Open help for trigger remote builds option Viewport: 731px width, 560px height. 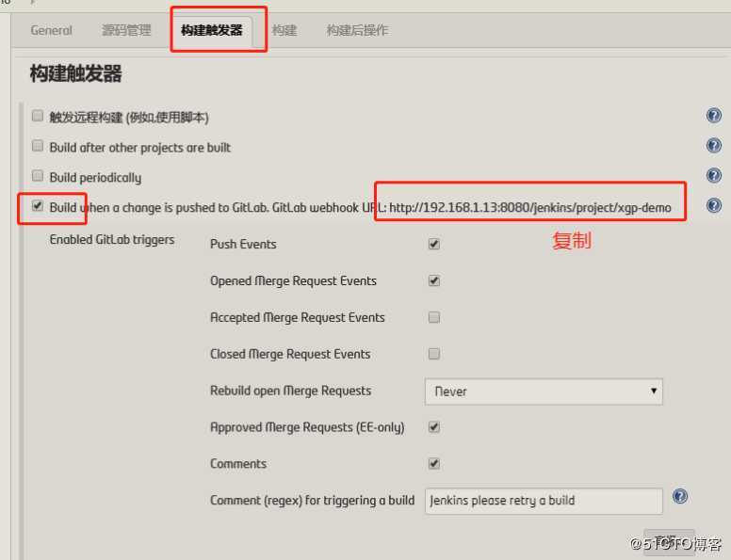714,115
